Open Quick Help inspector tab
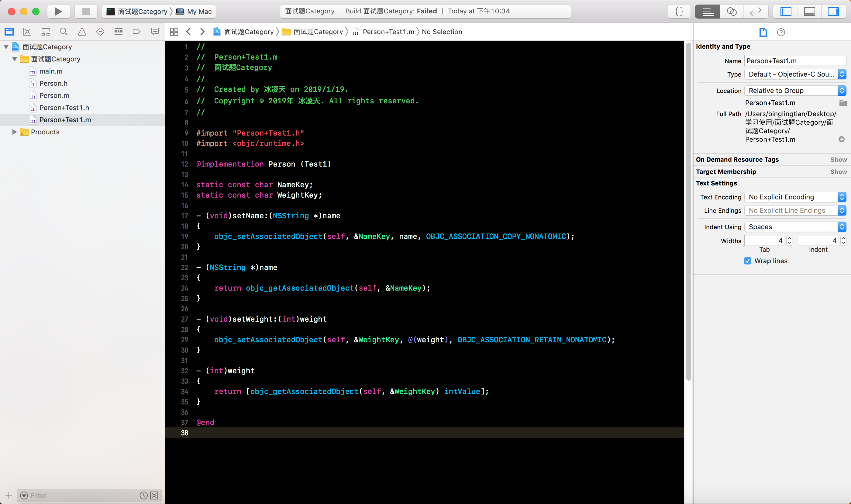The height and width of the screenshot is (504, 851). (x=781, y=32)
